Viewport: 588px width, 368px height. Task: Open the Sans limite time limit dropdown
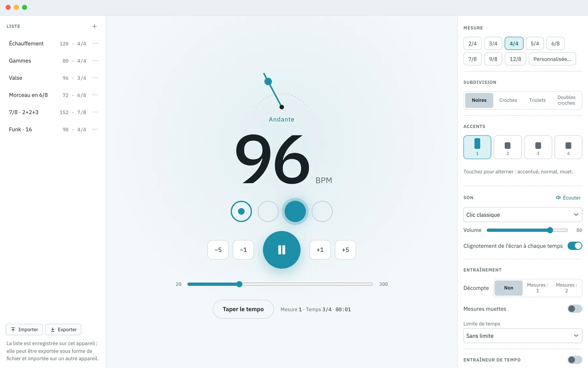[523, 336]
